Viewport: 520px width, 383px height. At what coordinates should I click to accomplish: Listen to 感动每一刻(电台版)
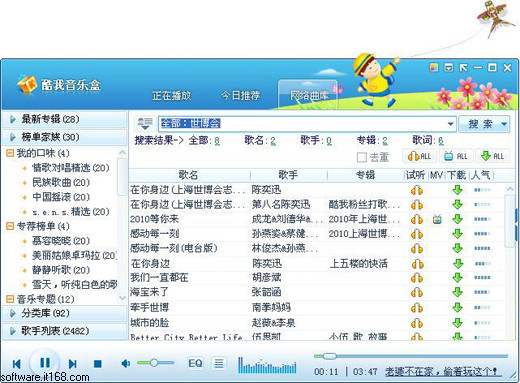[x=417, y=249]
